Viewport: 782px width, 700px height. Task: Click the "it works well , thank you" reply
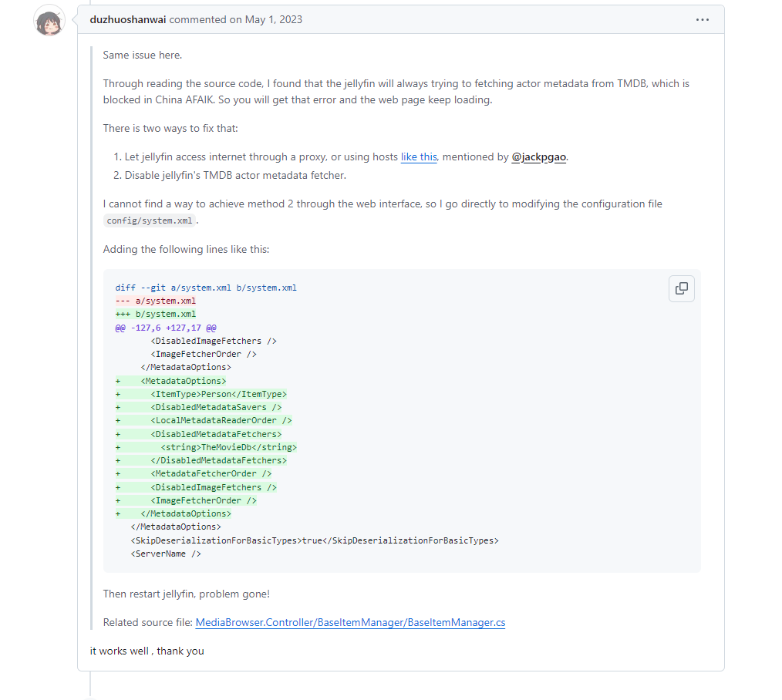click(147, 651)
